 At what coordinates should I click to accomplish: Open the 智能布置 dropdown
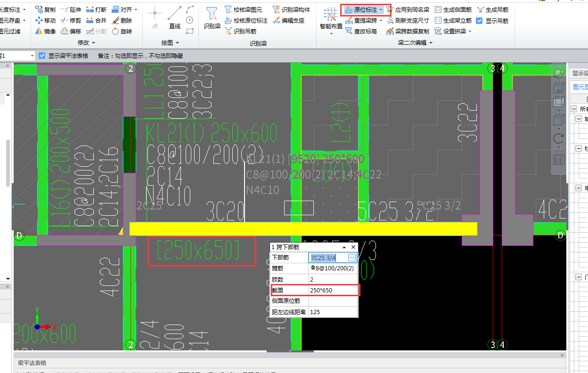click(331, 32)
